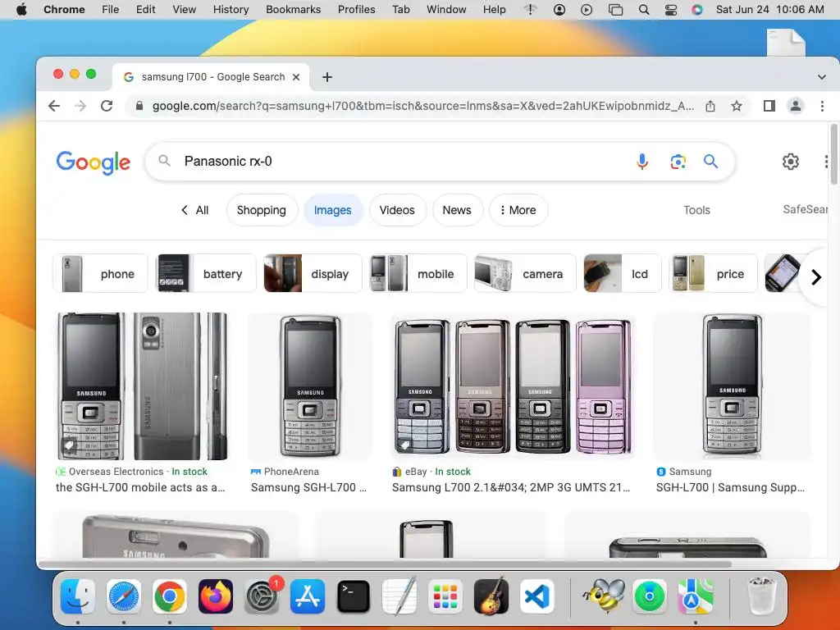Image resolution: width=840 pixels, height=630 pixels.
Task: Click the Google logo
Action: coord(94,162)
